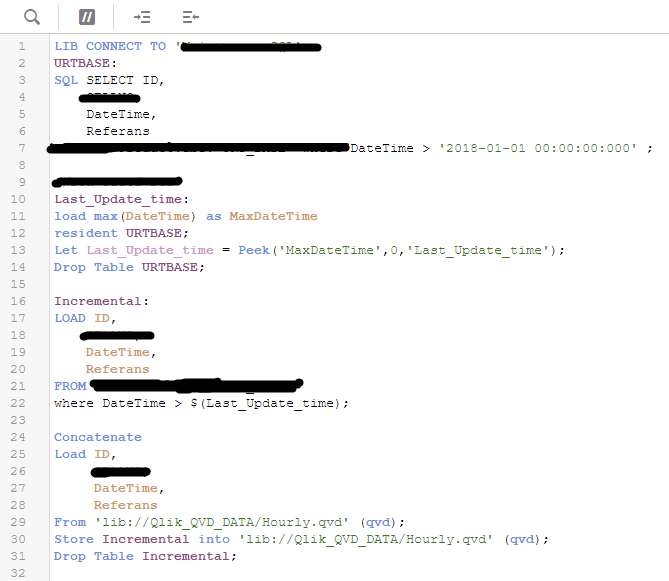Click 'Load ID,' on line 25
Image resolution: width=669 pixels, height=581 pixels.
[85, 454]
